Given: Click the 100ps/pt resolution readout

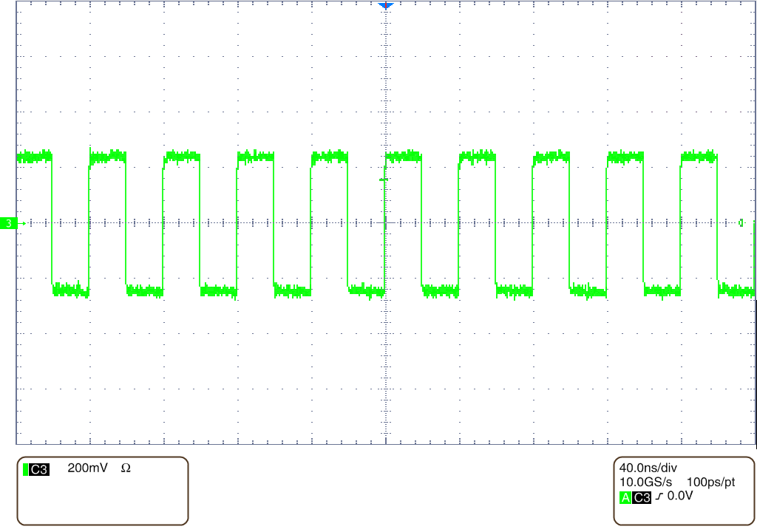Looking at the screenshot, I should [x=711, y=481].
